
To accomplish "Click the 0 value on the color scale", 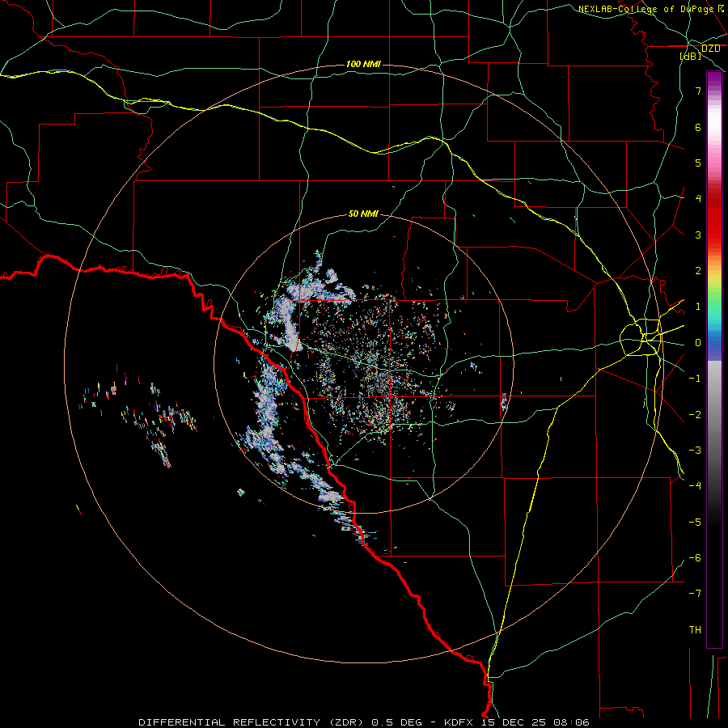I will coord(698,343).
